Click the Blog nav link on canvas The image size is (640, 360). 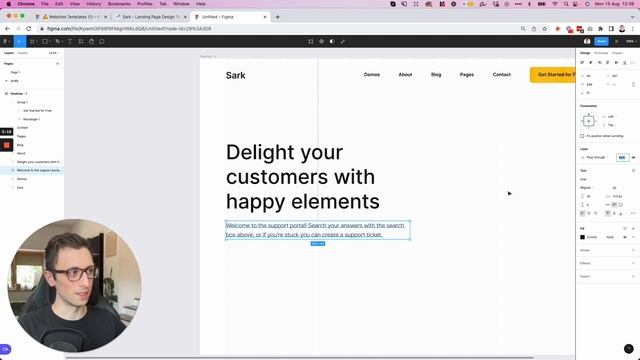click(x=436, y=75)
